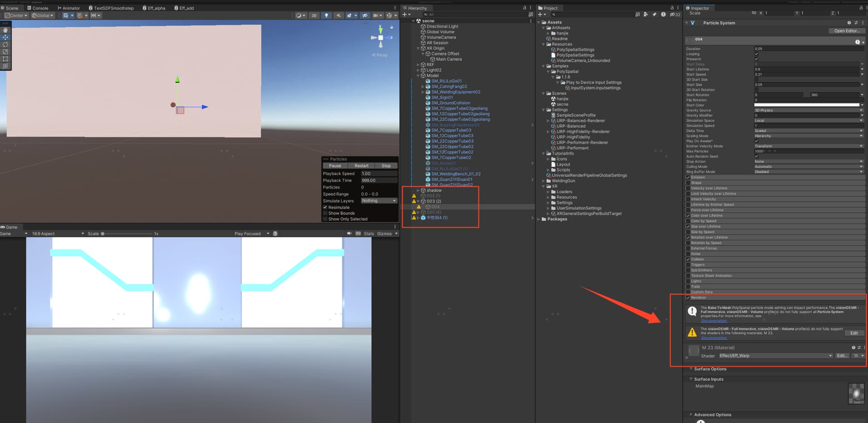The height and width of the screenshot is (423, 868).
Task: Expand the XR Origin hierarchy item
Action: pyautogui.click(x=418, y=48)
